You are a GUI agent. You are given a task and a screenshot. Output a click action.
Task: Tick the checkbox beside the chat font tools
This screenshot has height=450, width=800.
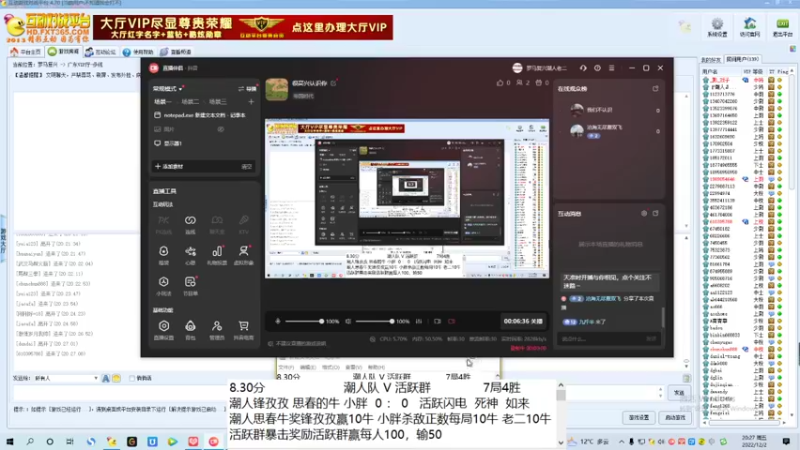click(132, 378)
